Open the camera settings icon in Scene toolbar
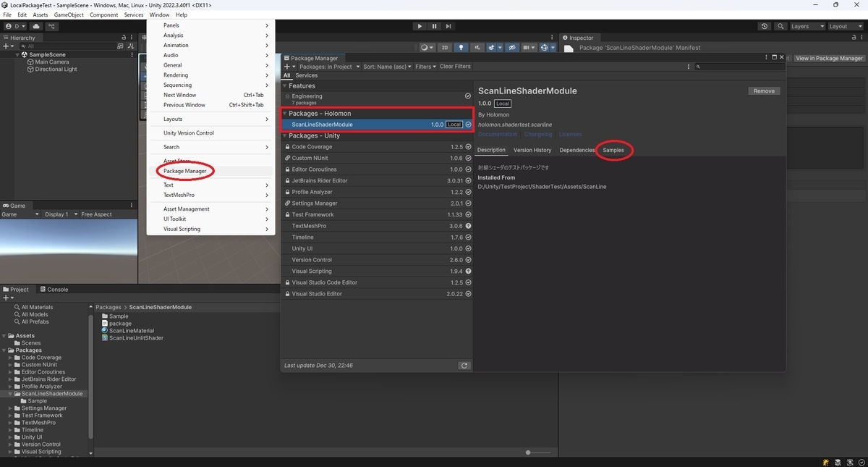Screen dimensions: 868x467 (527, 46)
